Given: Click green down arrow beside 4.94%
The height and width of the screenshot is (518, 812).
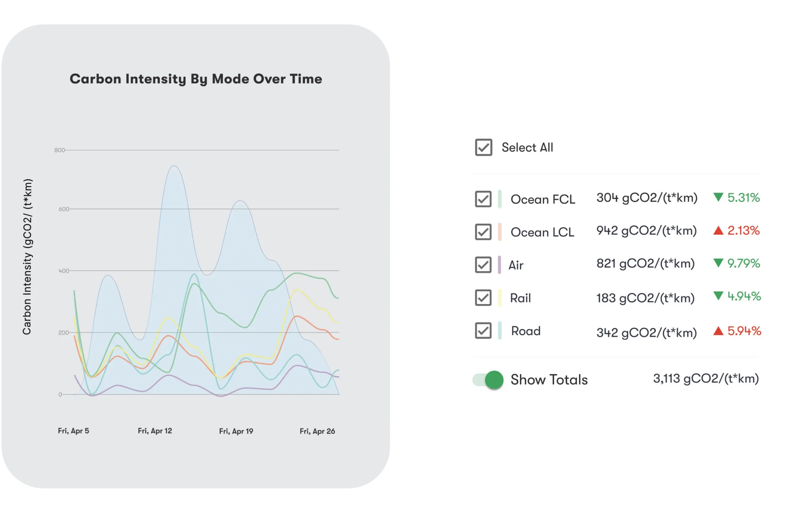Looking at the screenshot, I should (718, 296).
